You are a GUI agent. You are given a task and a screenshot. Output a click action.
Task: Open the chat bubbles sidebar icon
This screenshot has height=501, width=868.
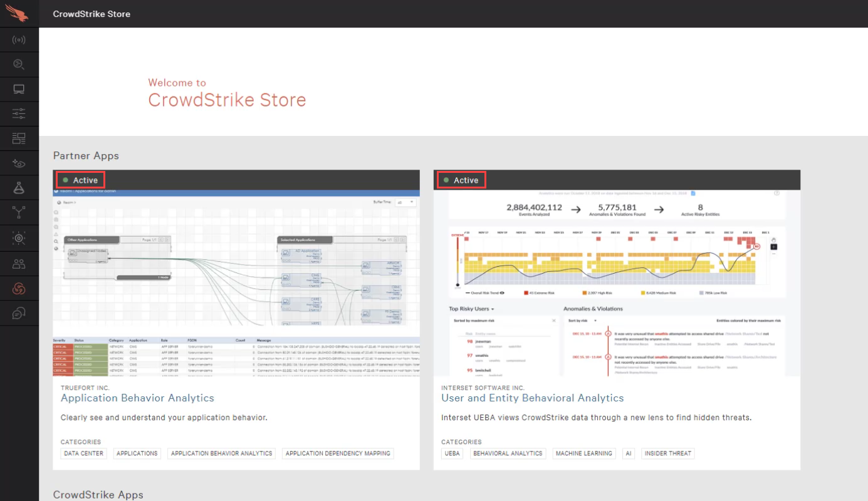pyautogui.click(x=19, y=312)
